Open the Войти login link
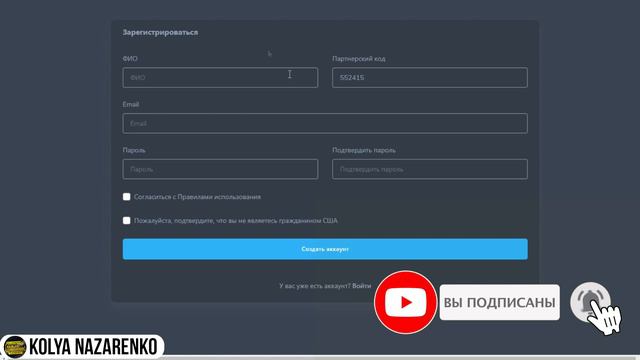 click(362, 286)
